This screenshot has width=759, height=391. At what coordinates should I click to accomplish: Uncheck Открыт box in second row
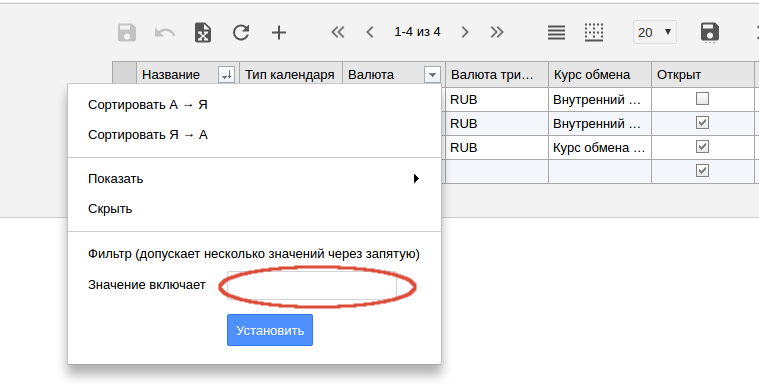(x=702, y=123)
